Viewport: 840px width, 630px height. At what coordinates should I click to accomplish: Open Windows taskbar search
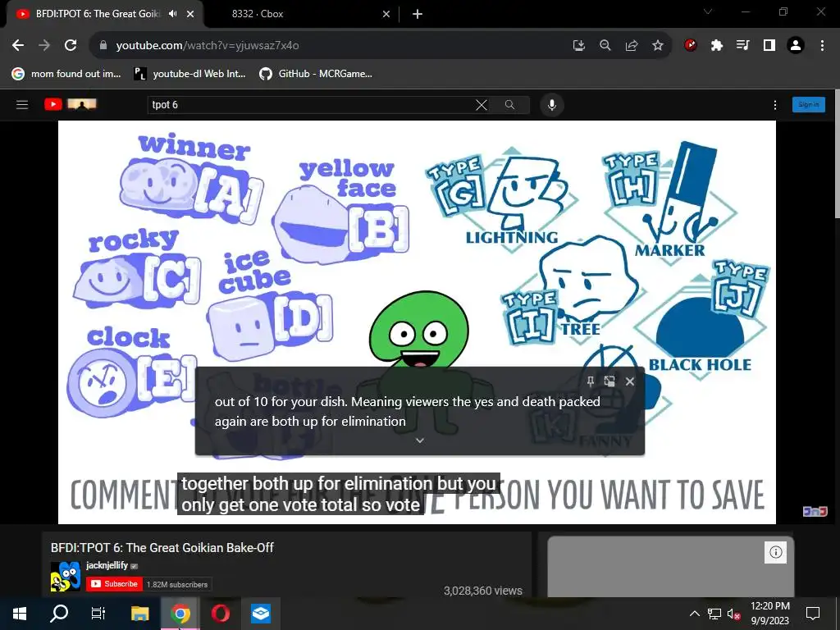click(x=59, y=614)
